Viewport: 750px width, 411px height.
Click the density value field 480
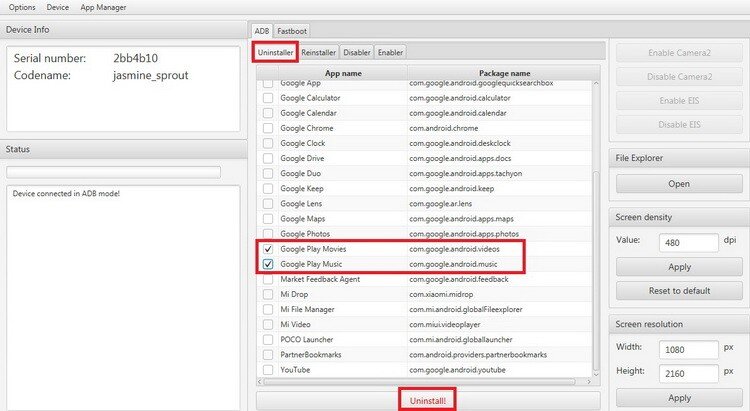click(689, 243)
